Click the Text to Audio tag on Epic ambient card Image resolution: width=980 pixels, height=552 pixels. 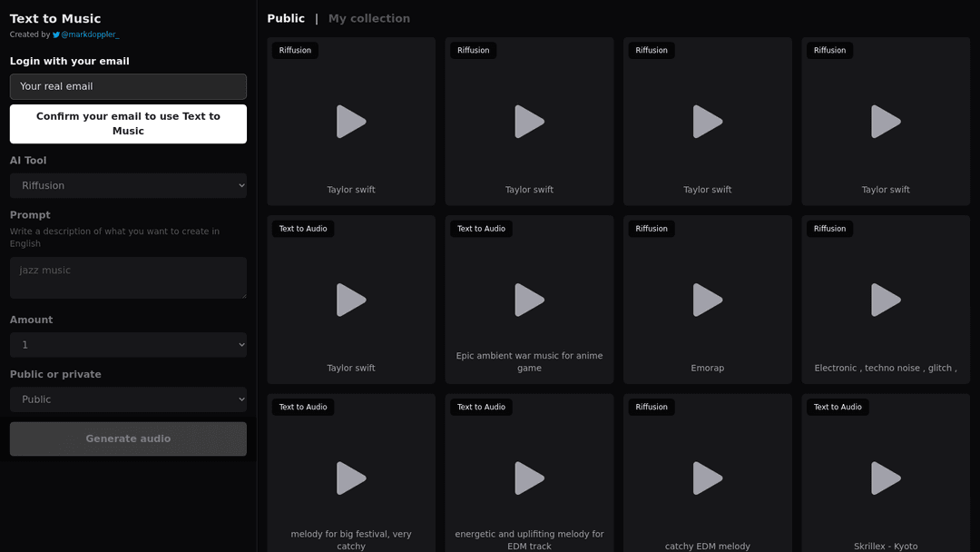click(481, 229)
